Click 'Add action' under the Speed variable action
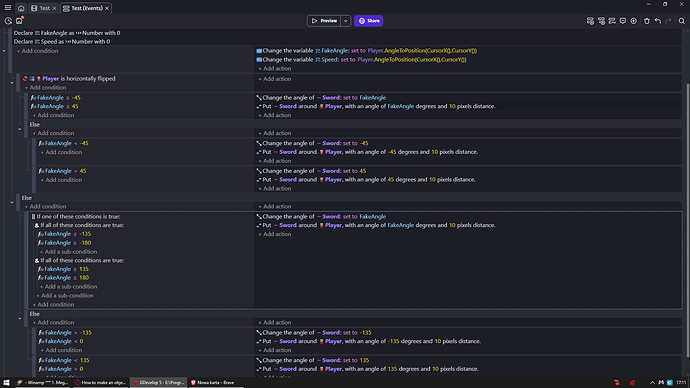This screenshot has height=388, width=690. click(275, 69)
